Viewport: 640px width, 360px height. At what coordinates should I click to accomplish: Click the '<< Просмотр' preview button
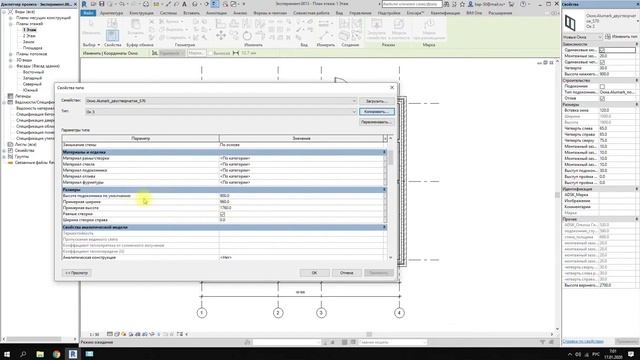pyautogui.click(x=76, y=273)
